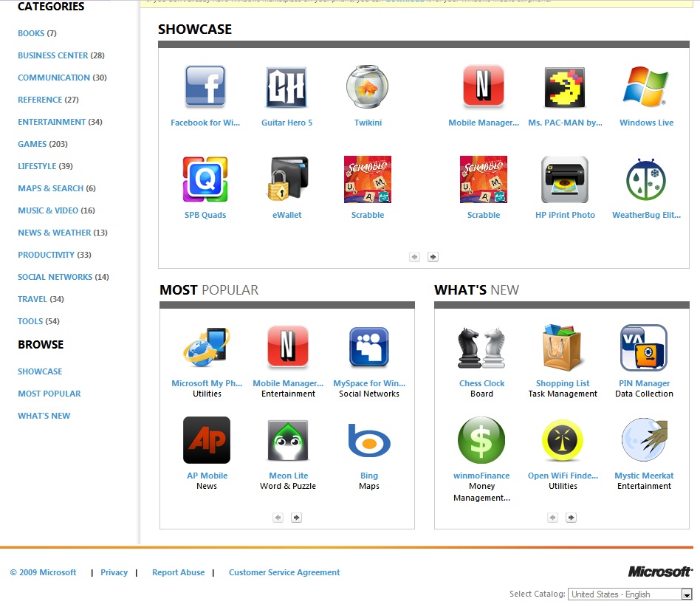Open the winmoFinance dollar icon
The width and height of the screenshot is (700, 607).
tap(481, 440)
